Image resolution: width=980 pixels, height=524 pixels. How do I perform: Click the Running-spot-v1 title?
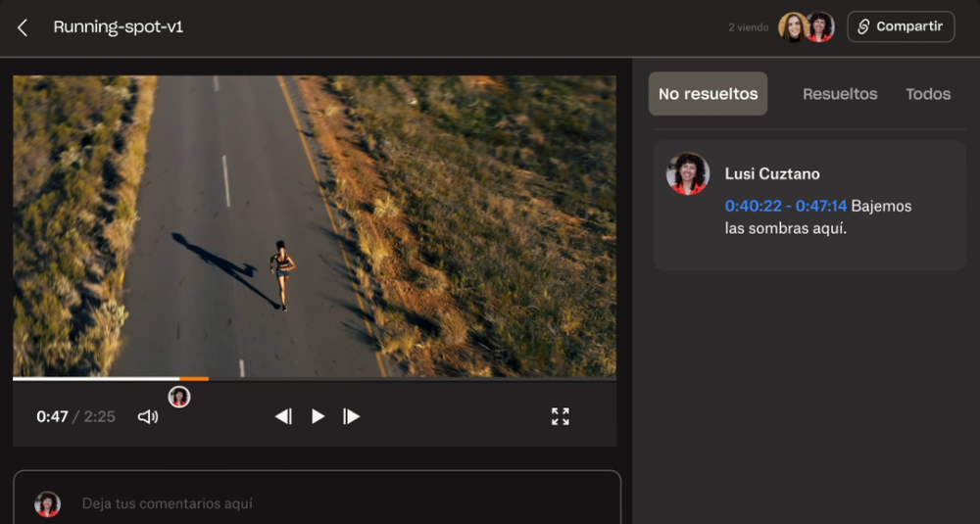point(119,26)
